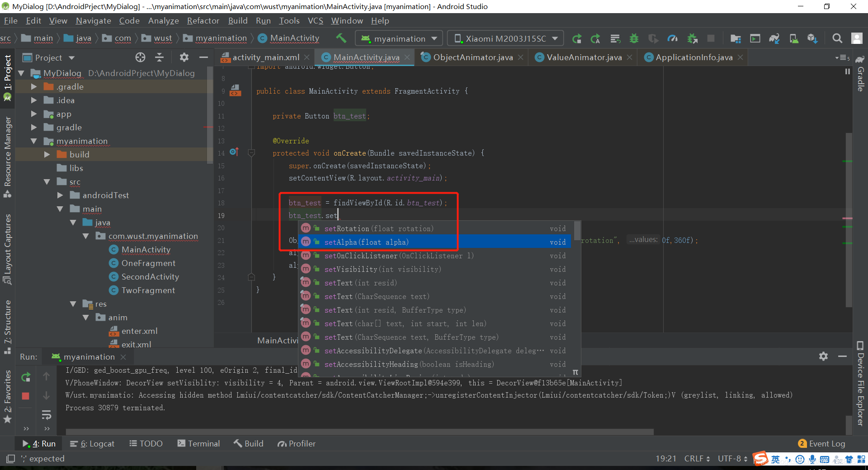Toggle the Event Log tool window
868x470 pixels.
pyautogui.click(x=821, y=444)
